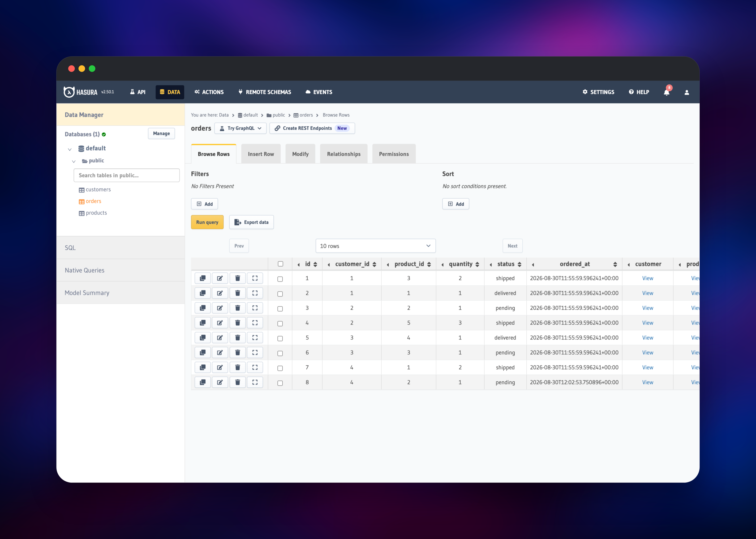This screenshot has width=756, height=539.
Task: Sort by status column arrows
Action: click(x=519, y=264)
